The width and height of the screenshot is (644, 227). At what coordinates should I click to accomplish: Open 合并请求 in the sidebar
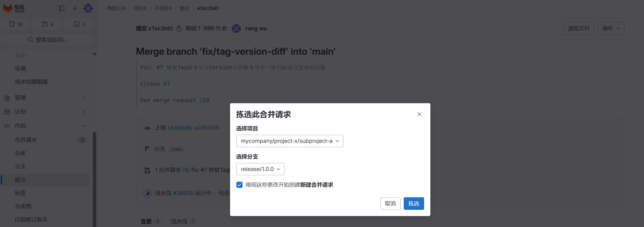click(26, 140)
